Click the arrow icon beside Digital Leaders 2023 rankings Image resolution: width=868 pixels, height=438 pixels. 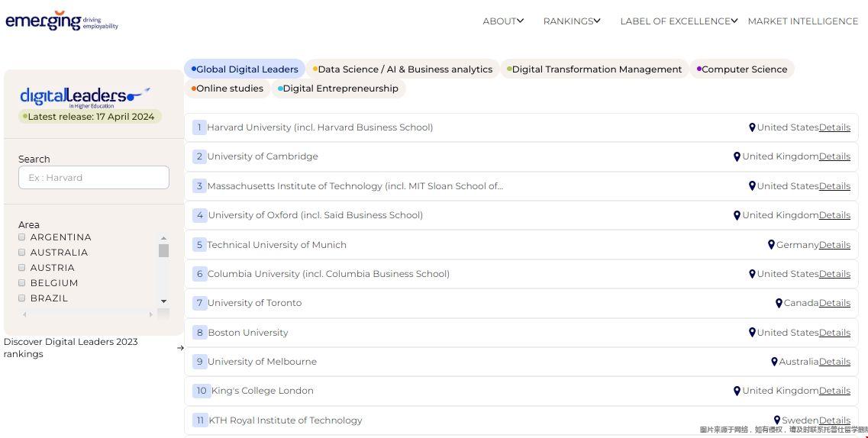click(x=180, y=348)
